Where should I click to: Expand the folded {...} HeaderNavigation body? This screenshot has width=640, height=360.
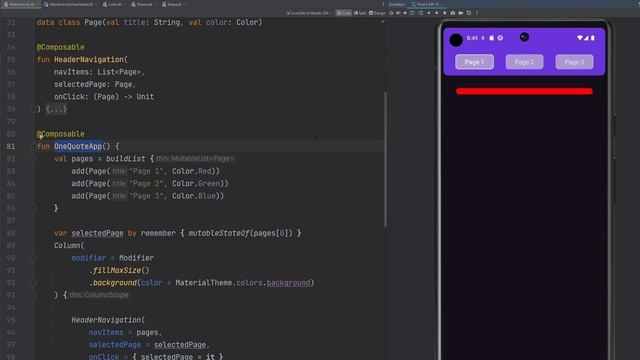coord(56,109)
